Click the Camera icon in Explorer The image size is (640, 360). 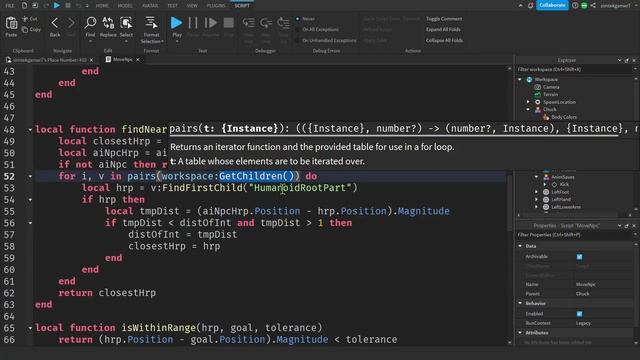pos(538,87)
